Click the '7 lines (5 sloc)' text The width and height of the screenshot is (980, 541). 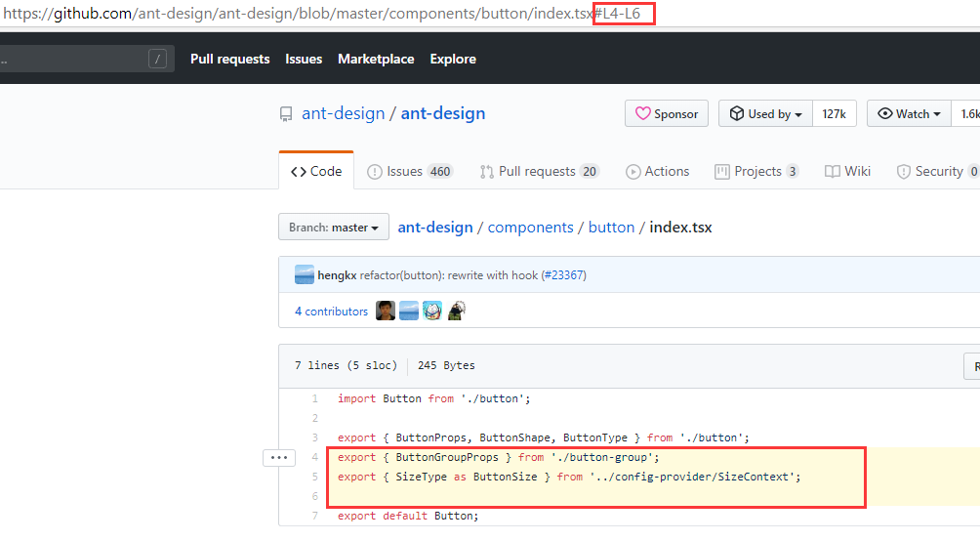point(346,365)
